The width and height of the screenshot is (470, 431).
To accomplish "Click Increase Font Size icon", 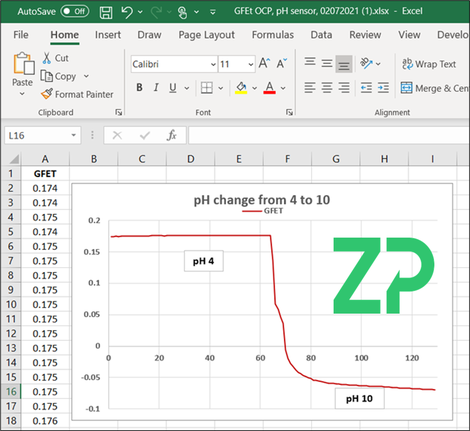I will click(264, 63).
